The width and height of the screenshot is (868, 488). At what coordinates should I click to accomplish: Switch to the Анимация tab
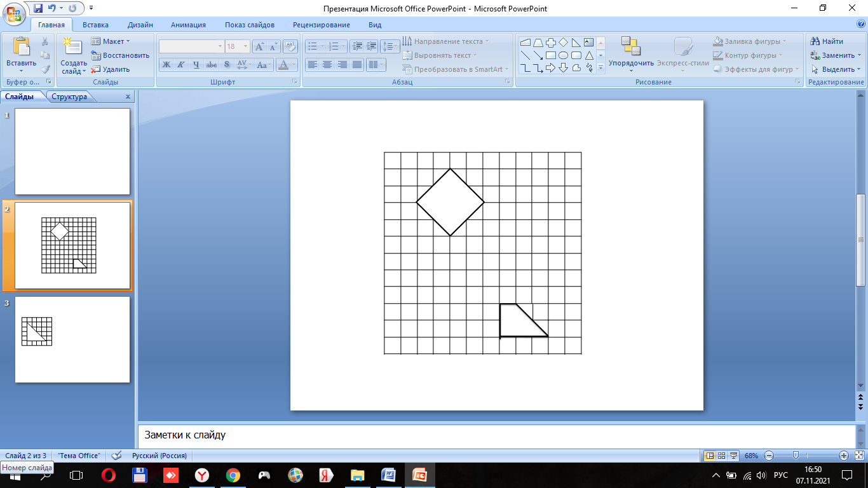pos(188,25)
